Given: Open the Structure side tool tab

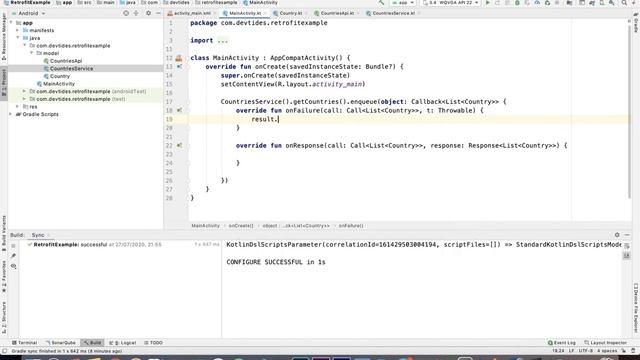Looking at the screenshot, I should pyautogui.click(x=4, y=318).
